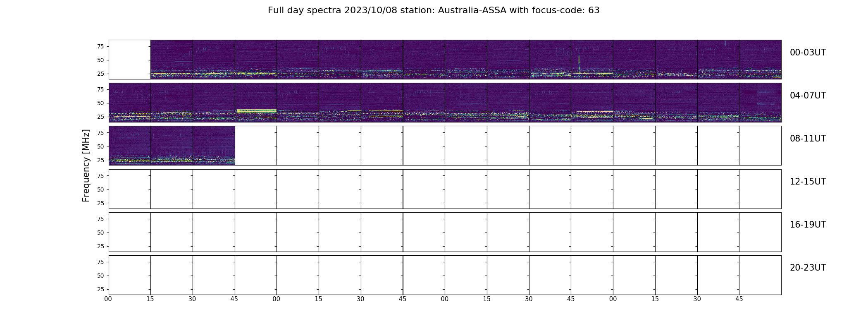Viewport: 868px width, 331px height.
Task: Click the 75 tick of the 16-19UT row
Action: point(100,219)
